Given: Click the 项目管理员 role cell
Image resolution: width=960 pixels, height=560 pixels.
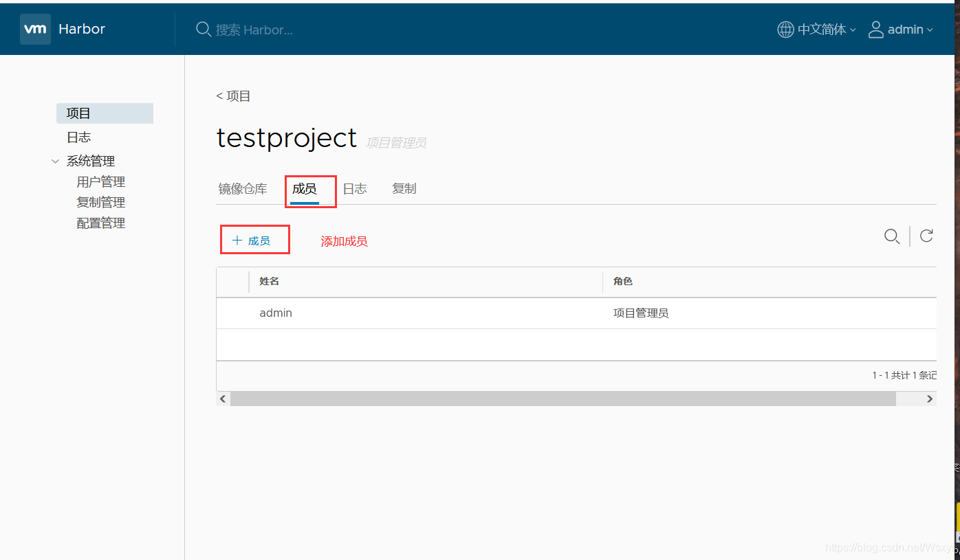Looking at the screenshot, I should click(x=641, y=313).
